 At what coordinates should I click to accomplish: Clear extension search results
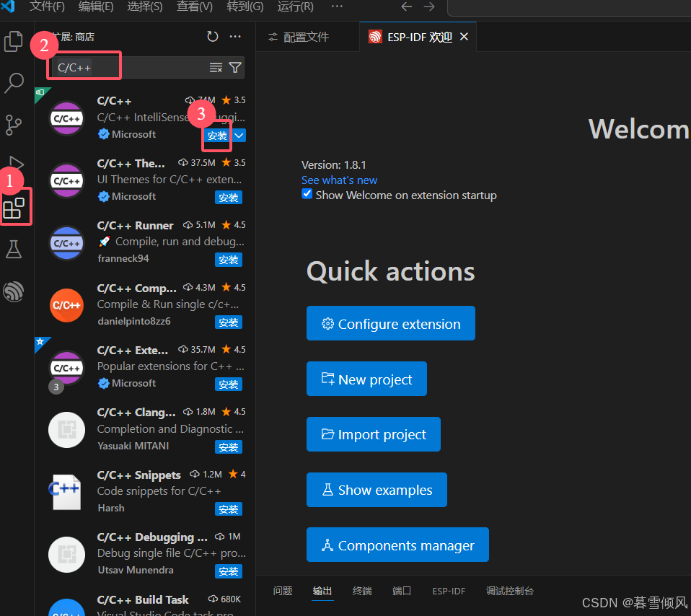pyautogui.click(x=216, y=67)
